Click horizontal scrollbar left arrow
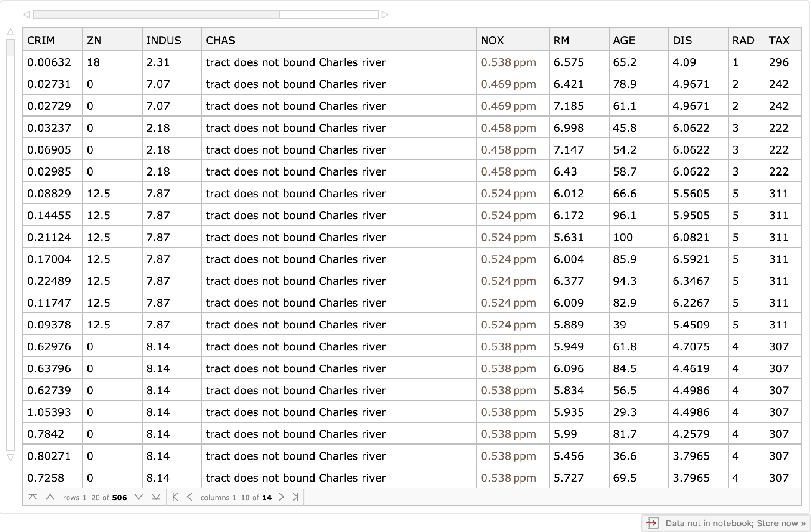The image size is (811, 532). 26,15
